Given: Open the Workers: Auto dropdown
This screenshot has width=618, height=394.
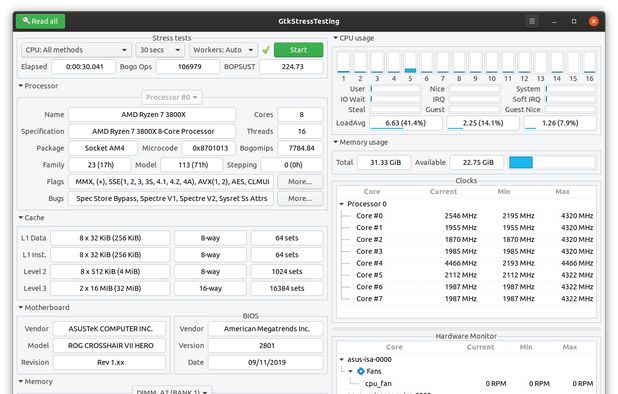Looking at the screenshot, I should (x=223, y=50).
